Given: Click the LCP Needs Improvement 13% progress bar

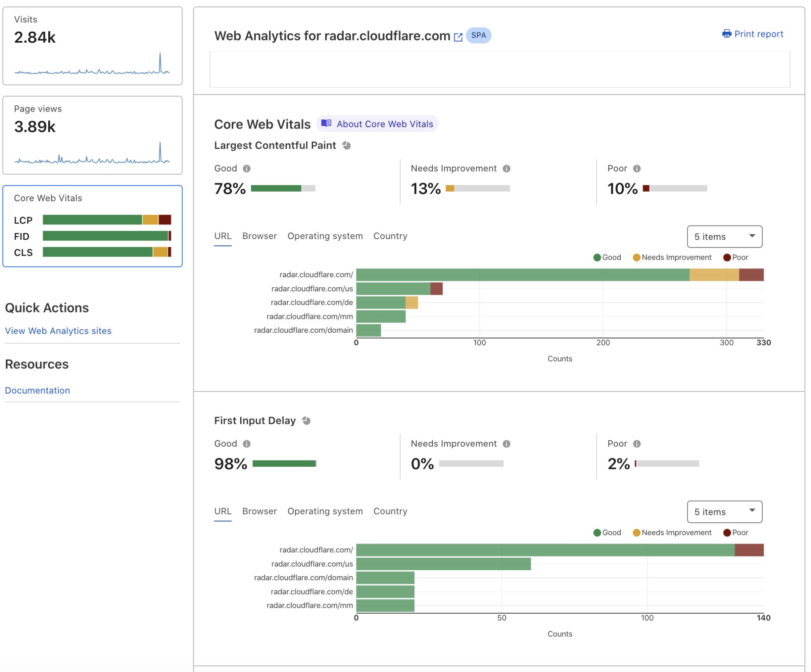Looking at the screenshot, I should click(x=478, y=188).
